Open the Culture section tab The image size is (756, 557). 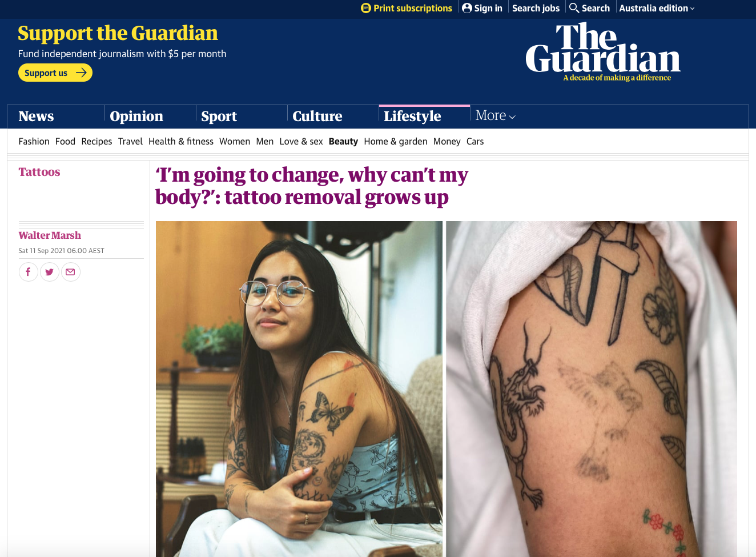point(317,116)
